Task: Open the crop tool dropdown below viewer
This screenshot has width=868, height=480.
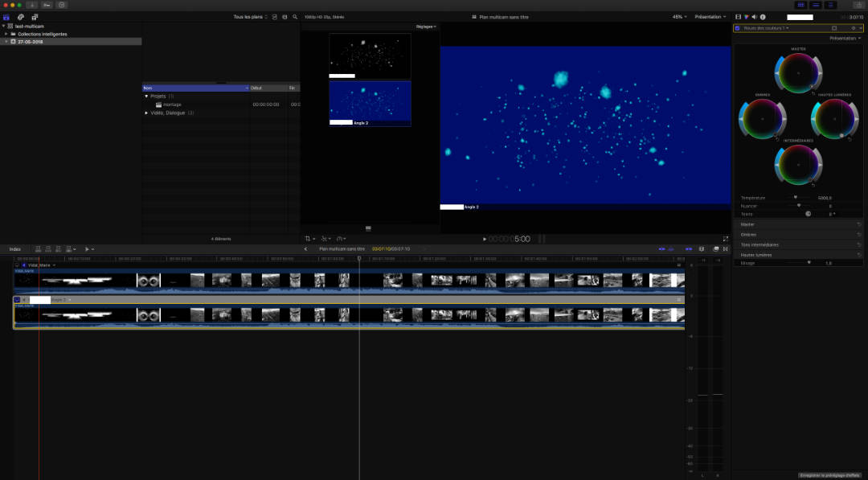Action: (309, 239)
